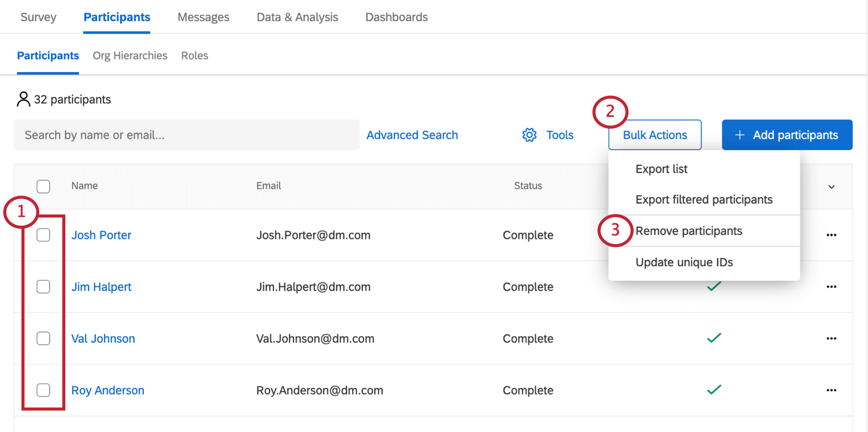This screenshot has height=432, width=868.
Task: Switch to the Data & Analysis tab
Action: point(297,17)
